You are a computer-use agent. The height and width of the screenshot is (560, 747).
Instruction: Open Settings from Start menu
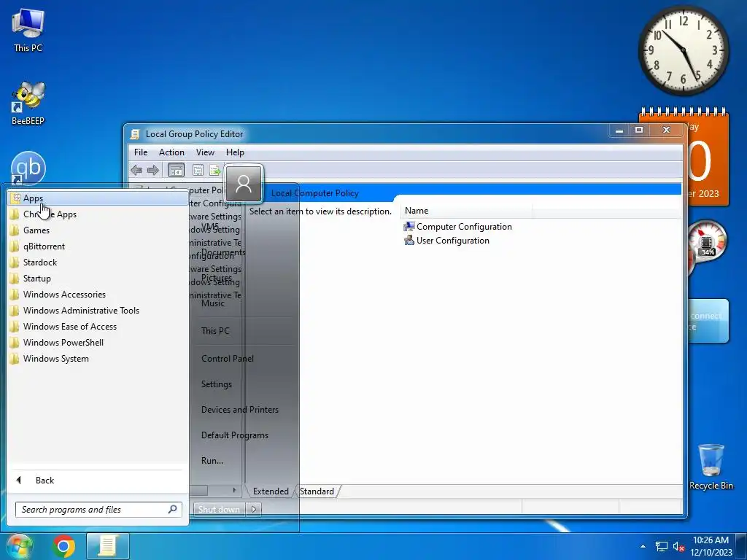tap(216, 384)
